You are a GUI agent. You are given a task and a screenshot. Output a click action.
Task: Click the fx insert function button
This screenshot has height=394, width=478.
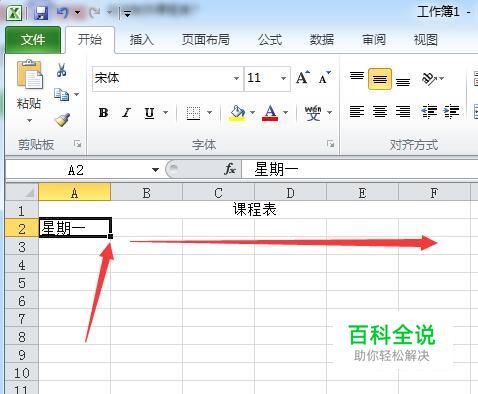pos(230,170)
